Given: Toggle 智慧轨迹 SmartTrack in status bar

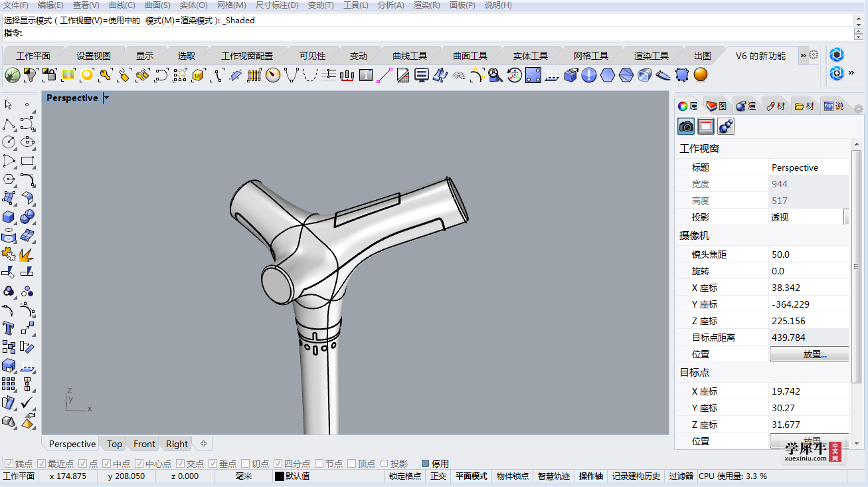Looking at the screenshot, I should [554, 476].
